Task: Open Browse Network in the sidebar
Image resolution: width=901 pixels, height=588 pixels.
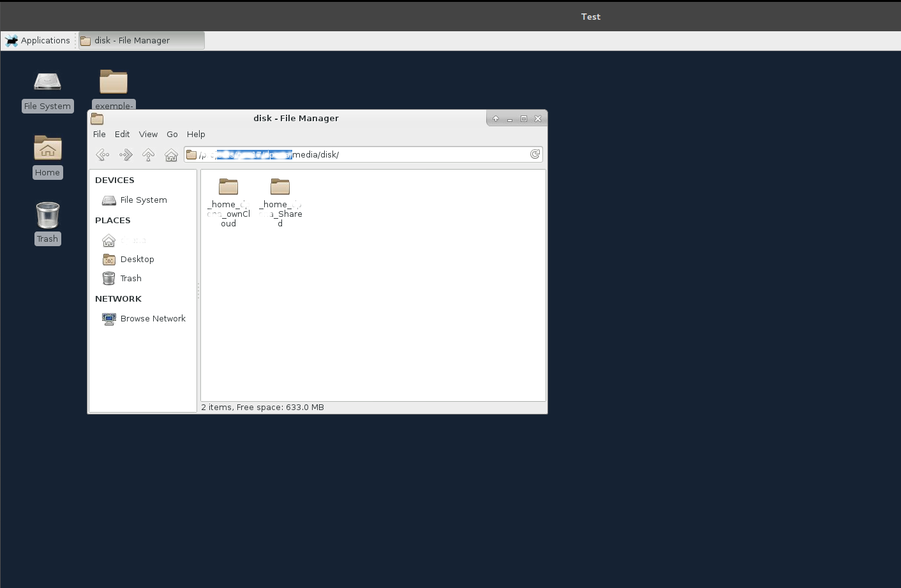Action: 153,318
